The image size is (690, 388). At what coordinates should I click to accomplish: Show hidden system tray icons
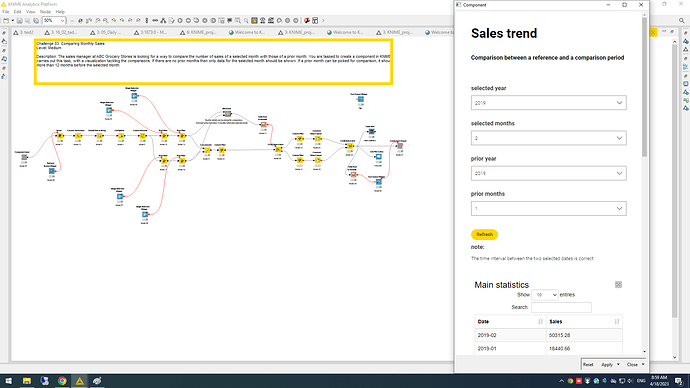click(x=561, y=381)
